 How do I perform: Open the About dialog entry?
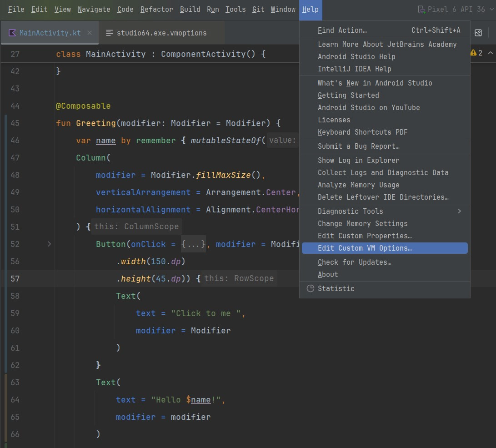pos(385,275)
